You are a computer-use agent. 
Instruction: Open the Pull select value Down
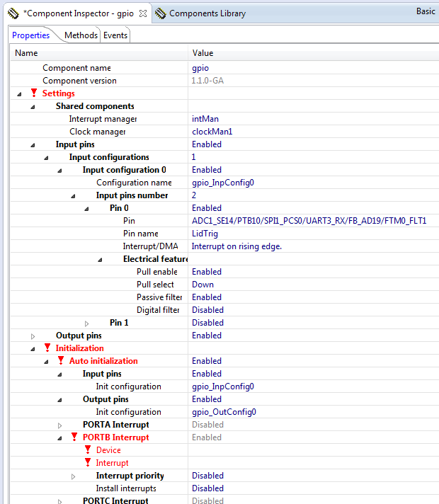[x=202, y=285]
